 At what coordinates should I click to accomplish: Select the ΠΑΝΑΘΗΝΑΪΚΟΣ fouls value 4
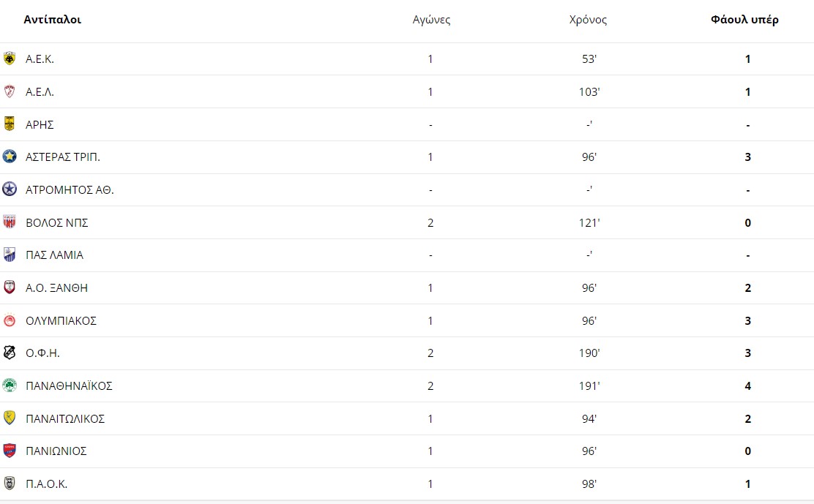(747, 385)
